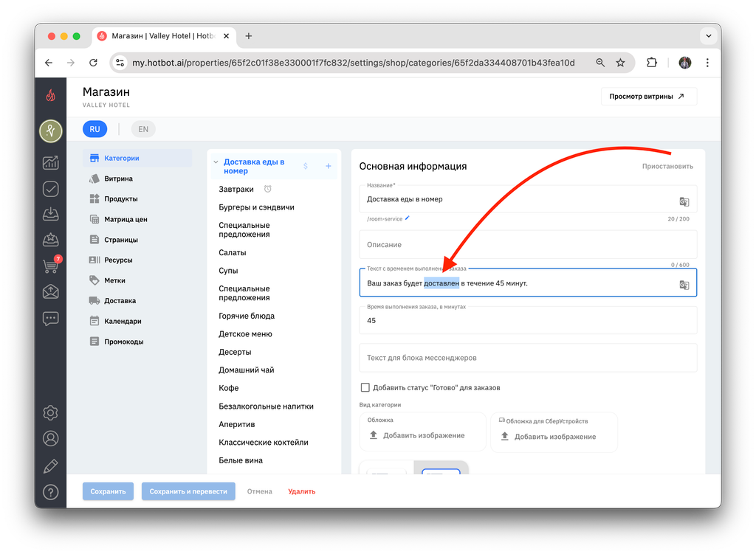Screen dimensions: 756x554
Task: Add image for Обложка для СберУстройств
Action: 549,437
